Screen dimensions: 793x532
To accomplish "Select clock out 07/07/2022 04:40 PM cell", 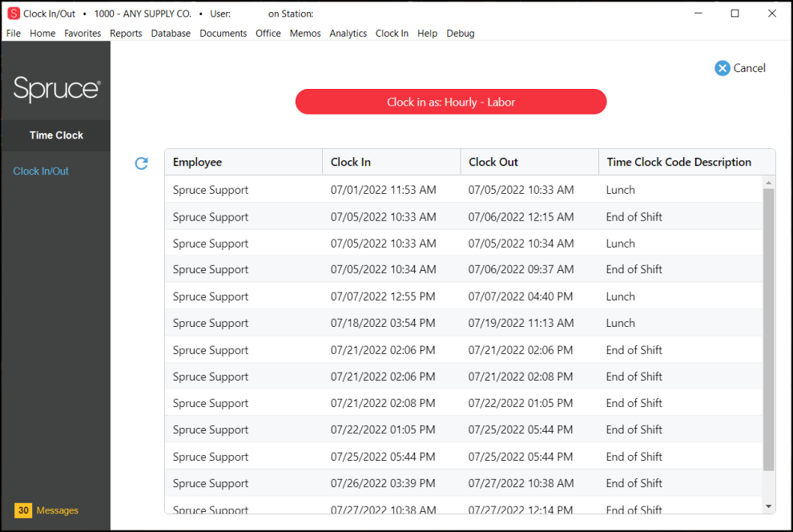I will point(521,297).
